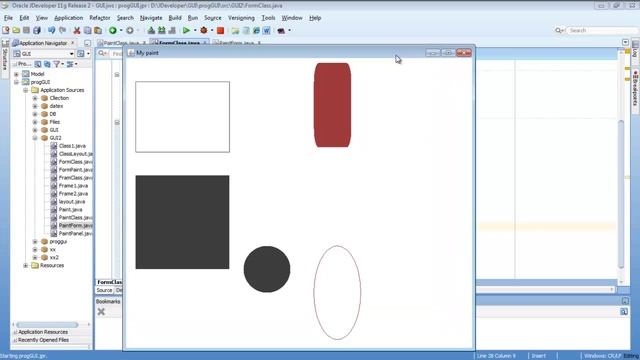Expand the Clection package node
Screen dimensions: 640x360
click(x=35, y=98)
